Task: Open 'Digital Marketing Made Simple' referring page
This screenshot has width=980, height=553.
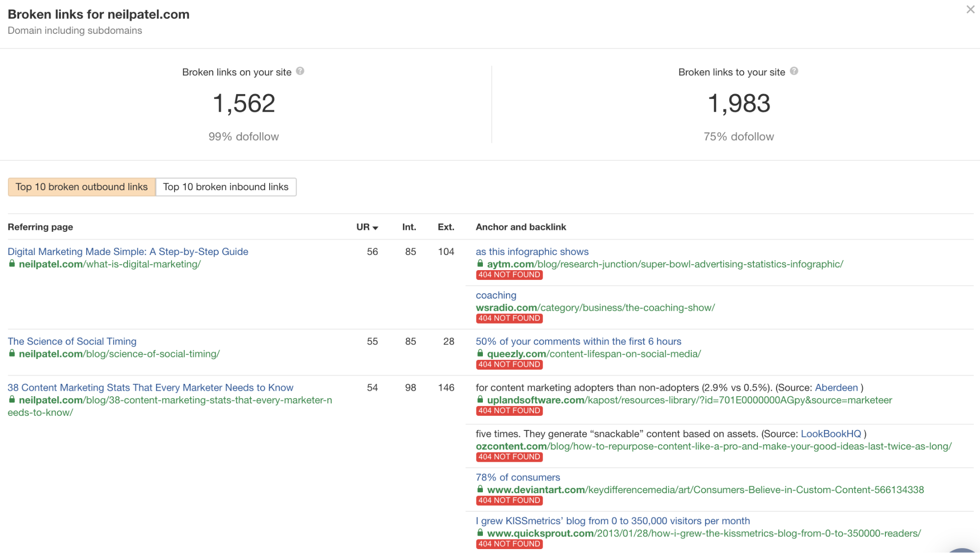Action: pos(128,251)
